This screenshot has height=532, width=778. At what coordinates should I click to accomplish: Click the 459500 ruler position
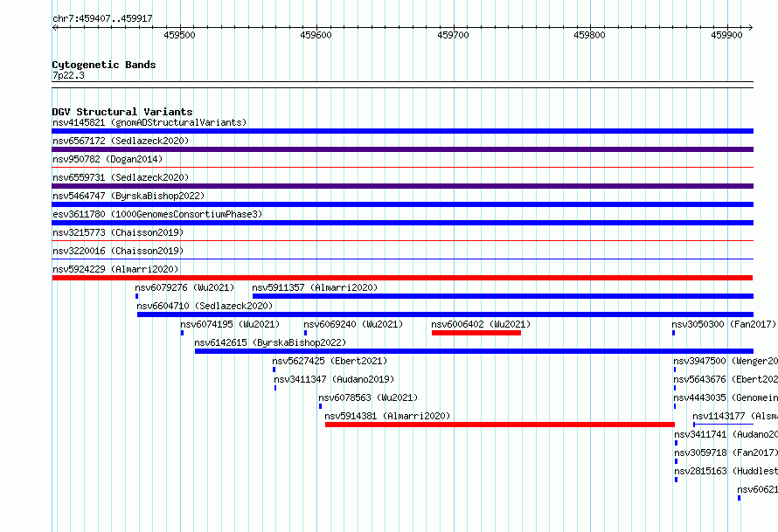pyautogui.click(x=179, y=35)
